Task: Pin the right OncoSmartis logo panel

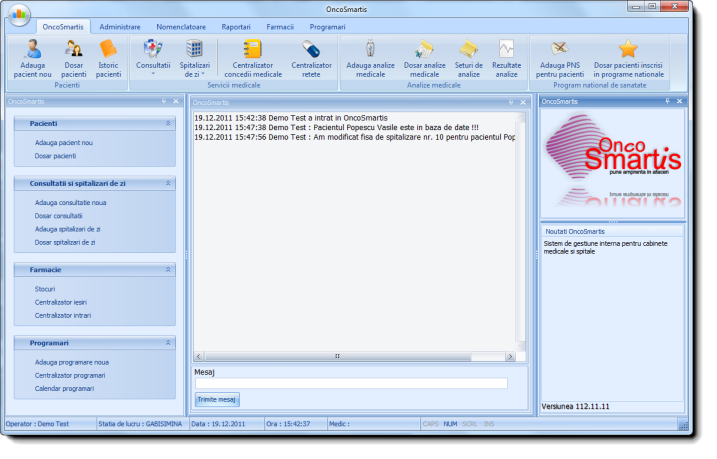Action: click(668, 101)
